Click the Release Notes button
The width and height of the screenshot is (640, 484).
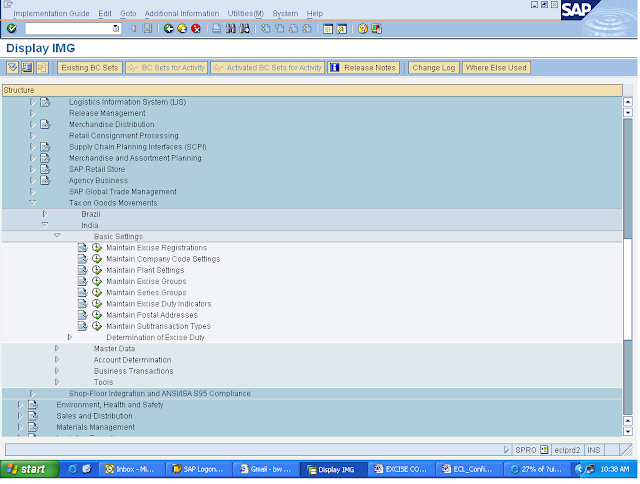[364, 68]
